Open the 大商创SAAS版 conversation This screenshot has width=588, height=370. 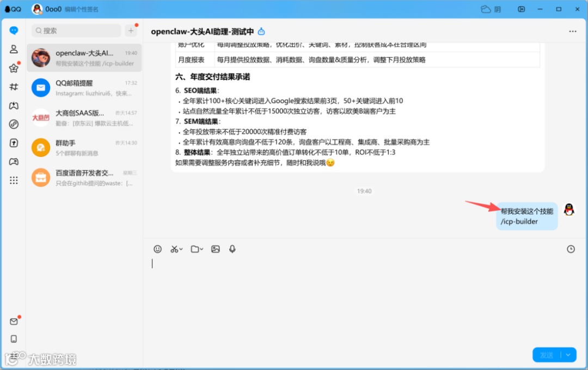tap(84, 118)
